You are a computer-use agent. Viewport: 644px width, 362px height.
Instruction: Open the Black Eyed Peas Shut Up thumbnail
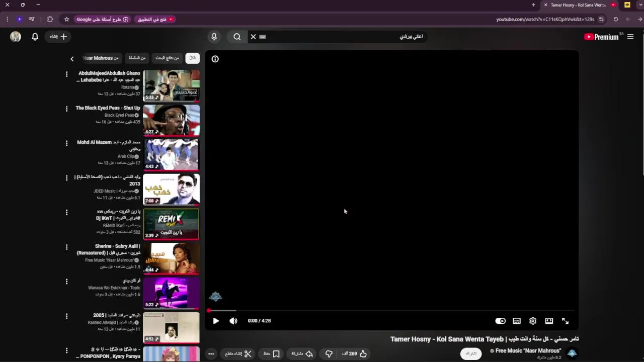pyautogui.click(x=171, y=120)
